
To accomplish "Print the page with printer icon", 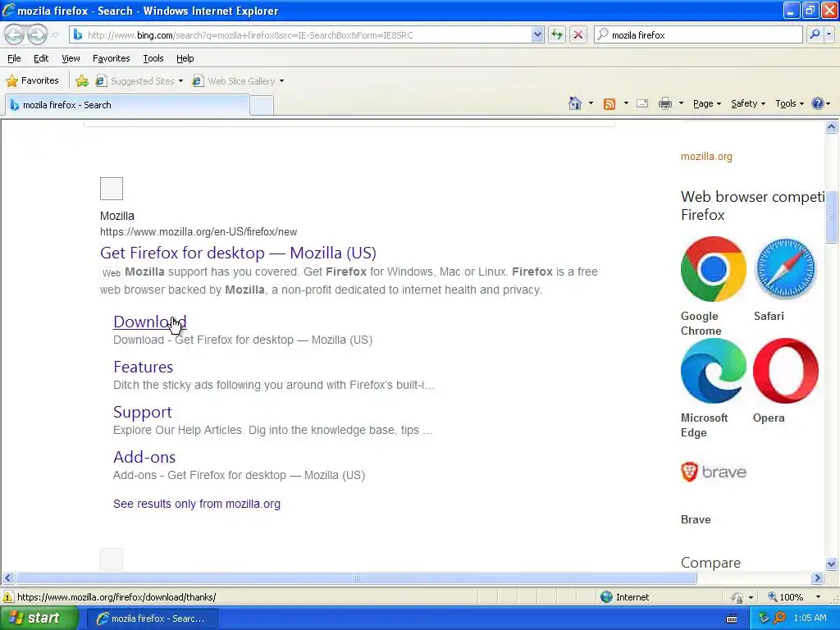I will [x=664, y=103].
